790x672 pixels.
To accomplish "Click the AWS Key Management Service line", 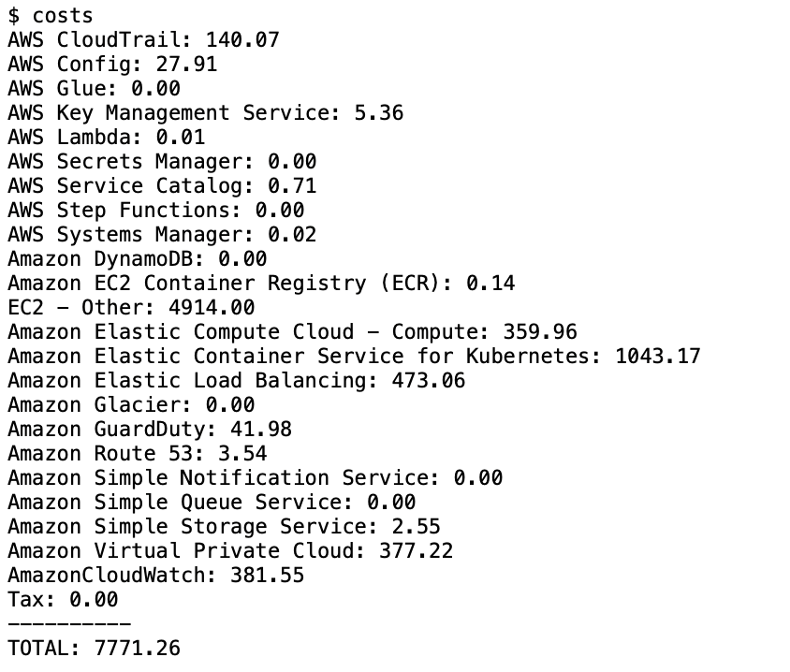I will click(206, 113).
